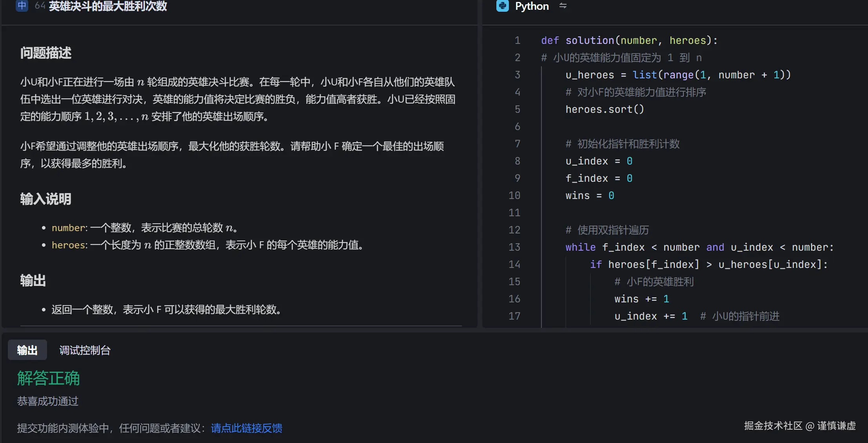Click the 问题描述 section heading
The image size is (868, 443).
(x=45, y=53)
